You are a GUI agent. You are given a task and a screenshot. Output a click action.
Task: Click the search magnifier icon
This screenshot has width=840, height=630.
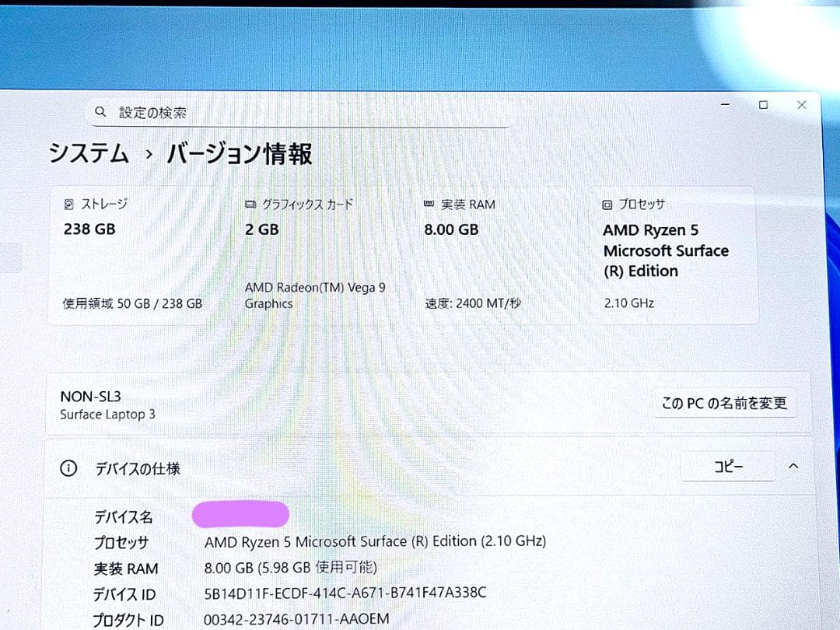point(100,112)
